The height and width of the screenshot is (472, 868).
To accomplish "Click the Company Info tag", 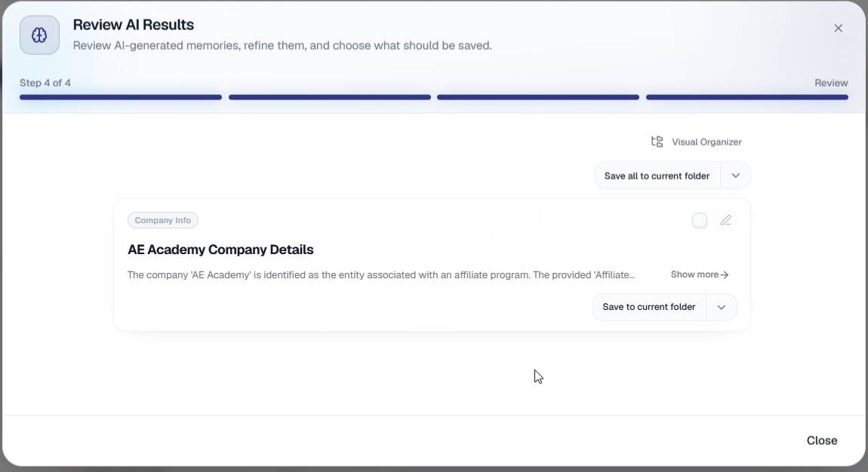I will tap(163, 220).
